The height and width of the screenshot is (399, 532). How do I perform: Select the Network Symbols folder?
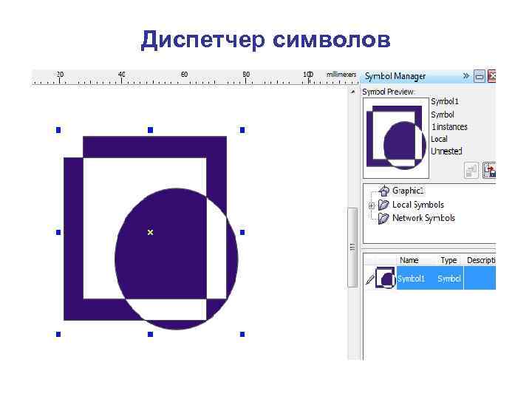pyautogui.click(x=423, y=218)
